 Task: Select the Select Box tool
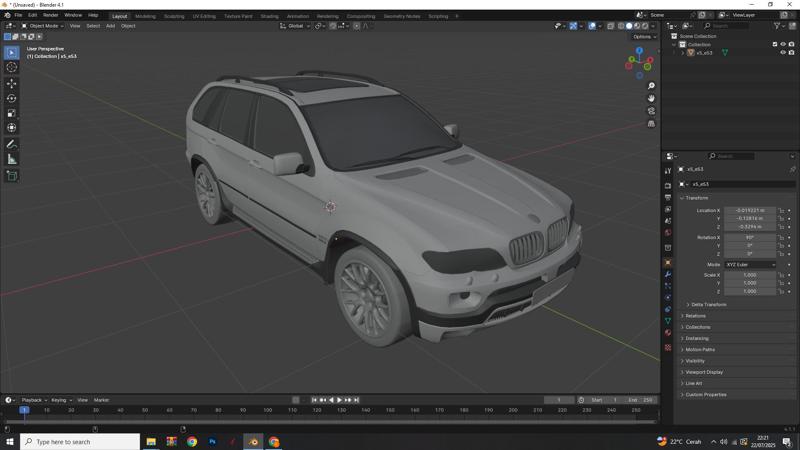point(12,53)
